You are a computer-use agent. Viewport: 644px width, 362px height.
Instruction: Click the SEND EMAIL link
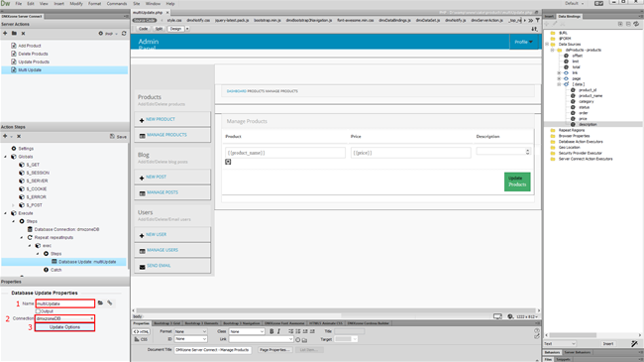coord(159,266)
